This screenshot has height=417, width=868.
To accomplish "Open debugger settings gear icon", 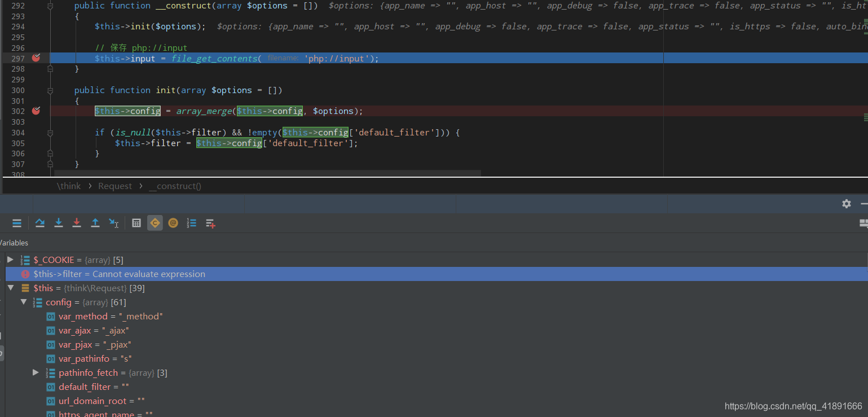I will coord(847,204).
